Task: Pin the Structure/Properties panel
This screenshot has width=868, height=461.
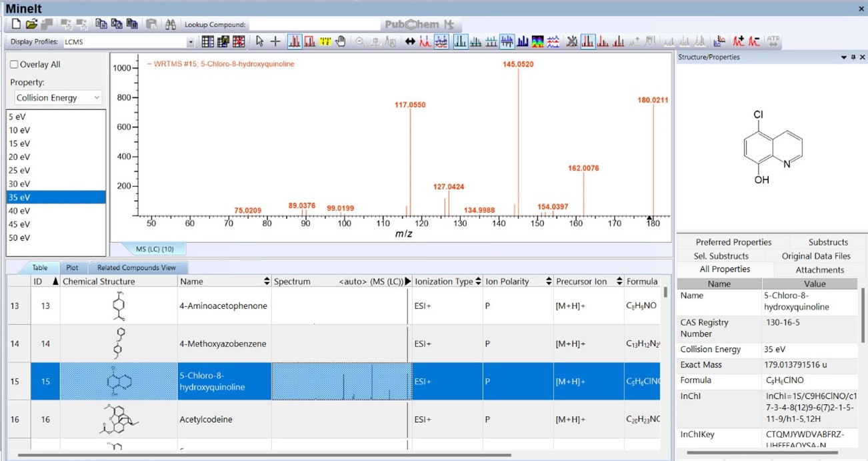Action: click(x=853, y=57)
